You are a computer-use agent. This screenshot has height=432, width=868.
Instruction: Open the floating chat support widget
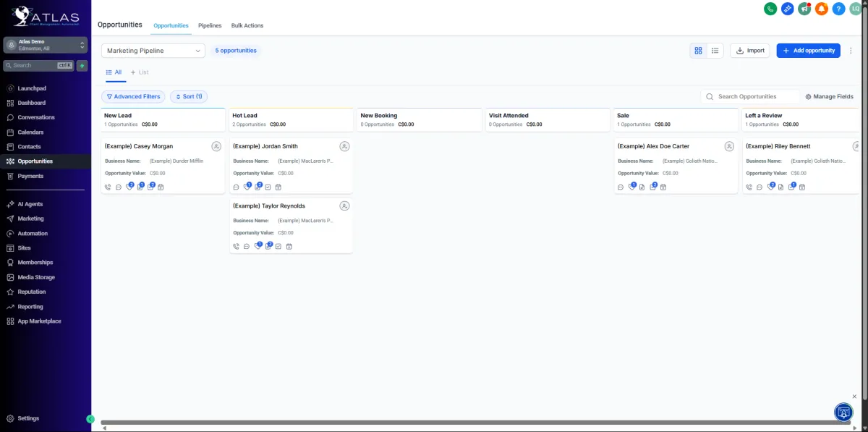pos(843,412)
